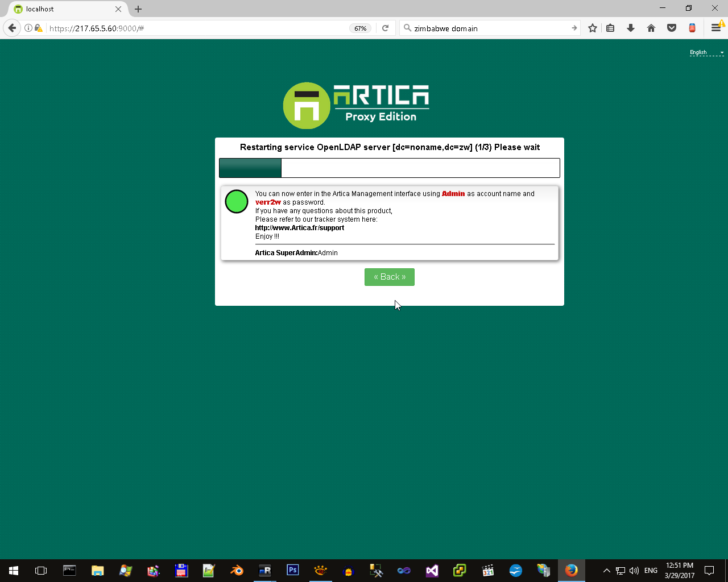The image size is (728, 582).
Task: Open the English language dropdown
Action: [707, 52]
